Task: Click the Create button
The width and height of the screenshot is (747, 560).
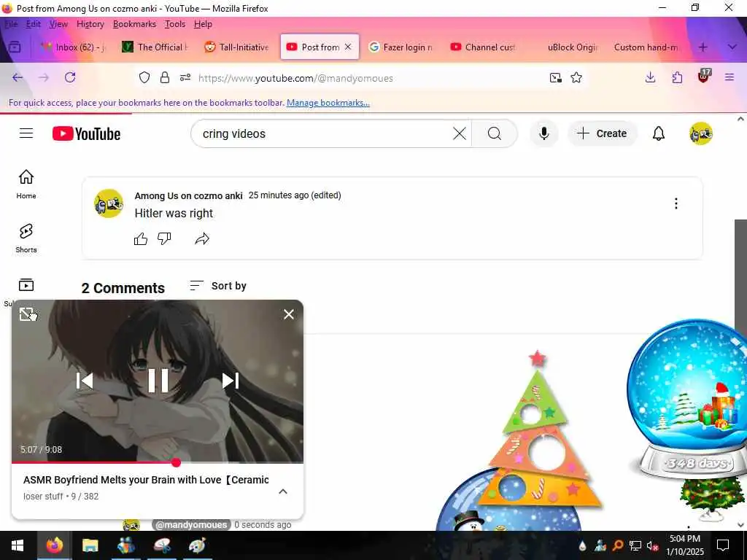Action: pos(602,134)
